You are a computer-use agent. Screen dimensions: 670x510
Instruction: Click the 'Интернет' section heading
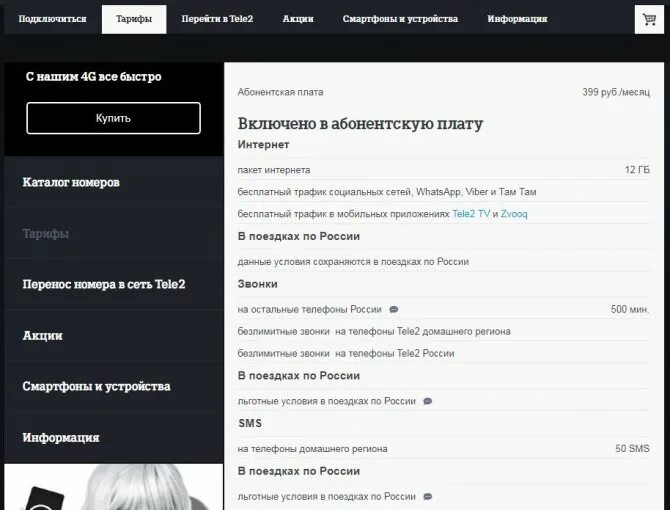pos(263,144)
